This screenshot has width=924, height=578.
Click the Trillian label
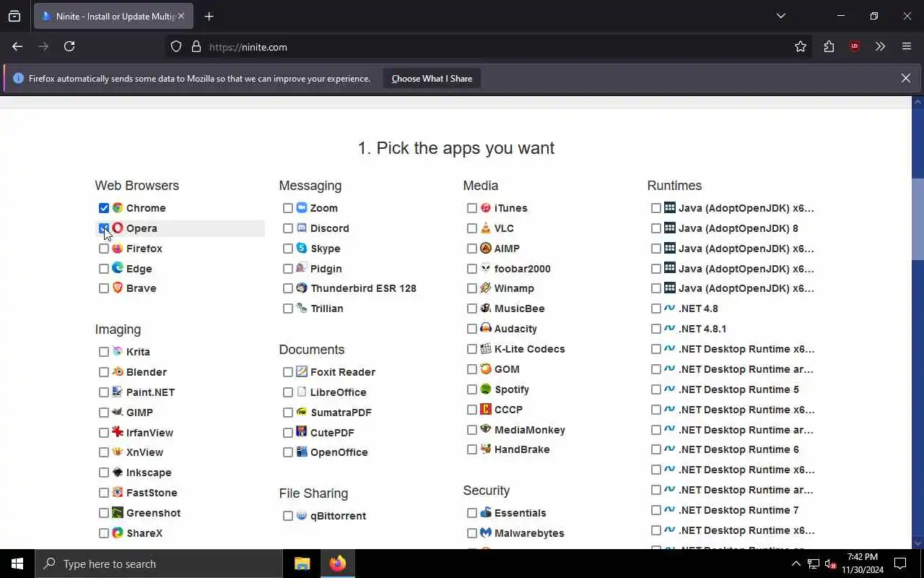(x=327, y=309)
